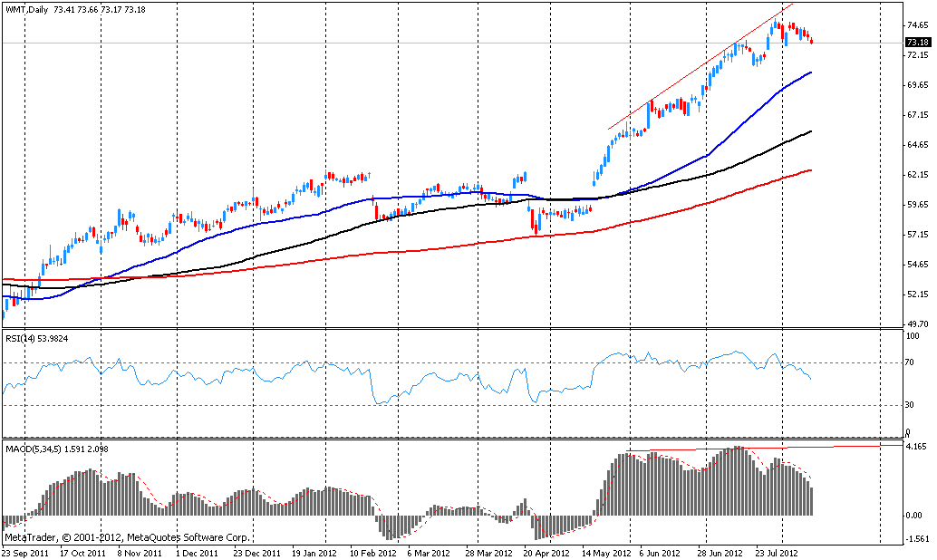937x560 pixels.
Task: Click the 52.15 price axis value
Action: 917,294
